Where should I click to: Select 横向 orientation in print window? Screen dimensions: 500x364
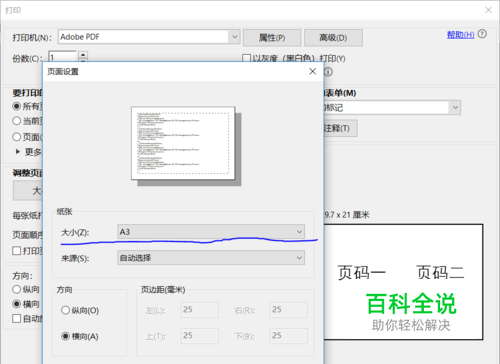click(x=16, y=304)
